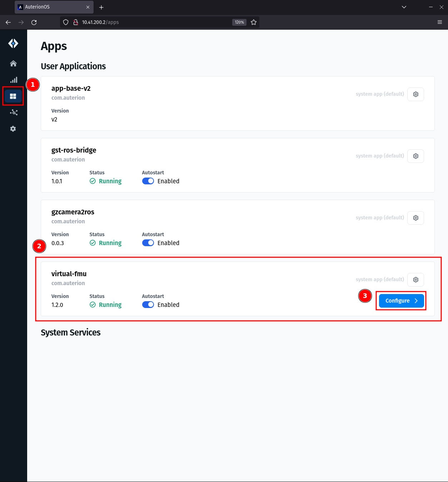Expand the browser tab list chevron
Viewport: 448px width, 482px height.
[x=404, y=7]
